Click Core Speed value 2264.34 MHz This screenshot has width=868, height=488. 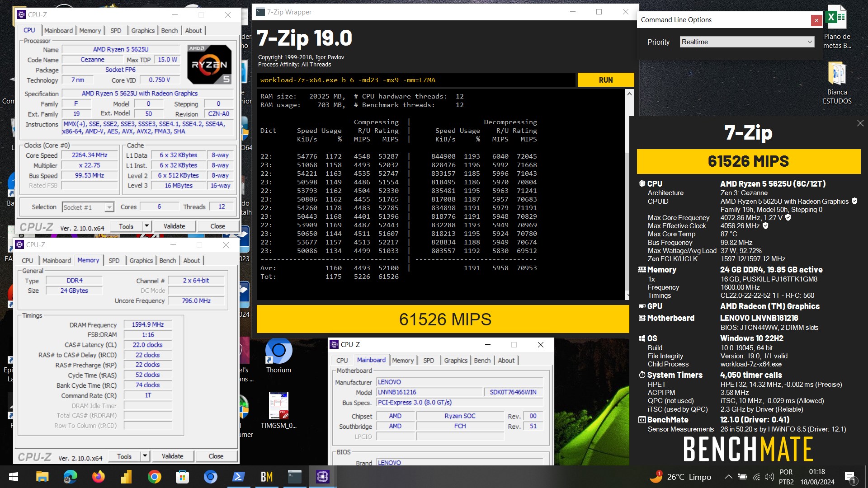tap(90, 155)
